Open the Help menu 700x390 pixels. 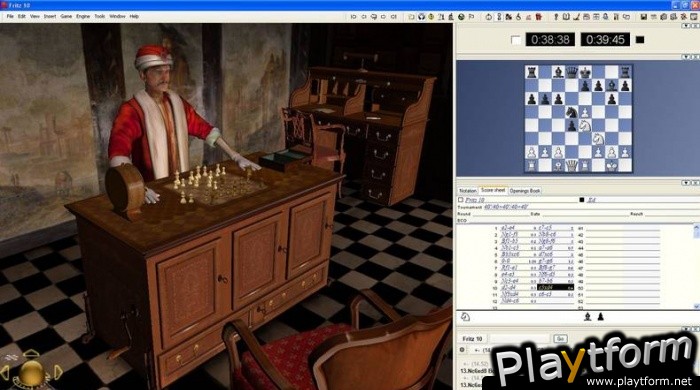pyautogui.click(x=134, y=17)
